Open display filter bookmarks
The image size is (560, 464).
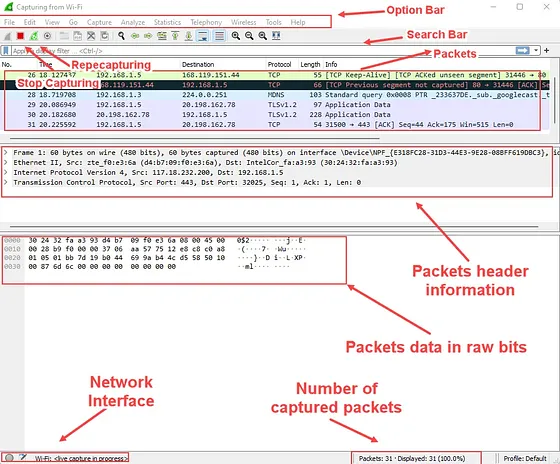(x=6, y=51)
